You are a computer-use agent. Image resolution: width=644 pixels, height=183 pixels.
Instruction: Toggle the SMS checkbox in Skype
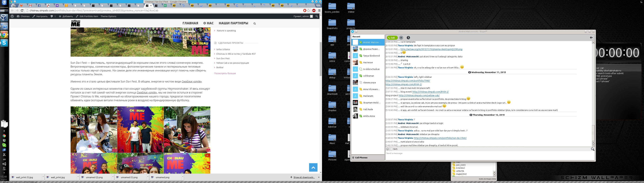coord(391,149)
